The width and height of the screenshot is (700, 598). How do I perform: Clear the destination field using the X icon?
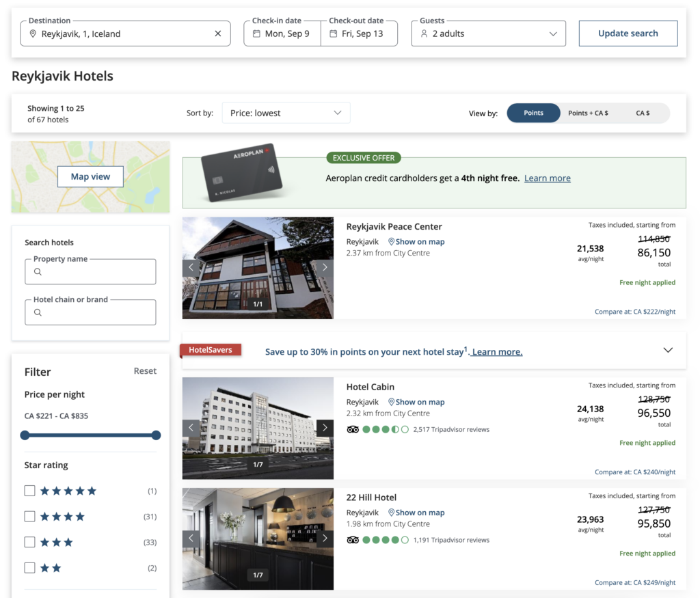tap(217, 33)
